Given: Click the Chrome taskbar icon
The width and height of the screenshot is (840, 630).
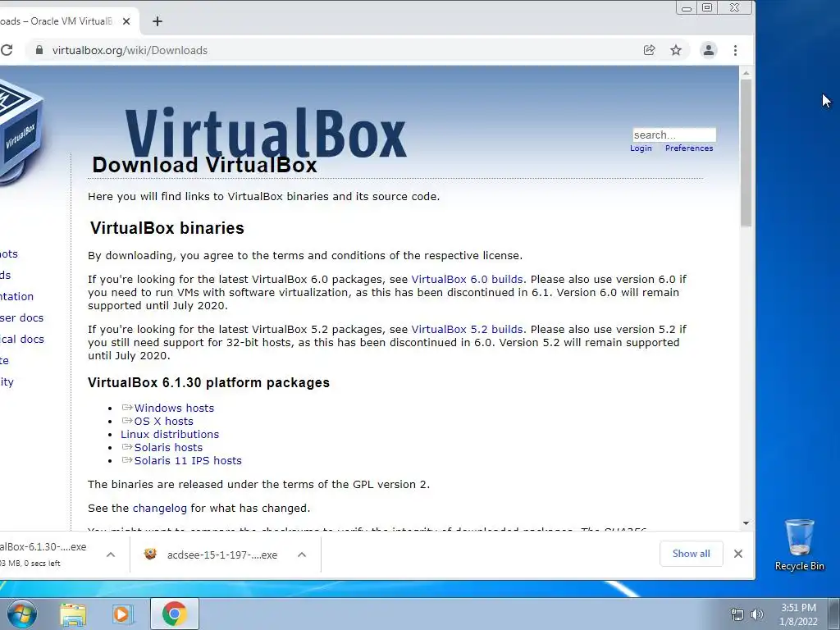Looking at the screenshot, I should [x=174, y=614].
